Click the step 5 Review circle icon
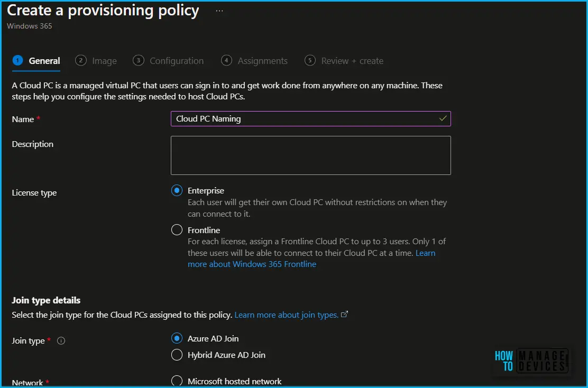588x388 pixels. click(x=310, y=60)
